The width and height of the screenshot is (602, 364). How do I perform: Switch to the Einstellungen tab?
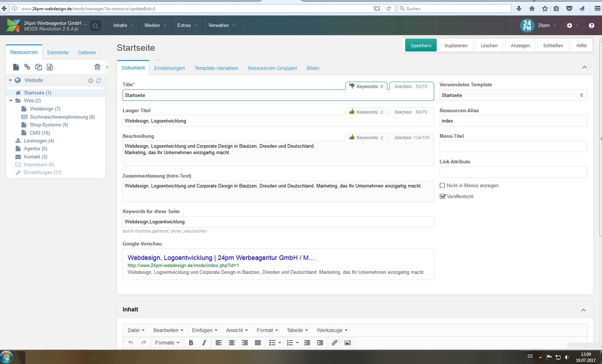(x=169, y=68)
